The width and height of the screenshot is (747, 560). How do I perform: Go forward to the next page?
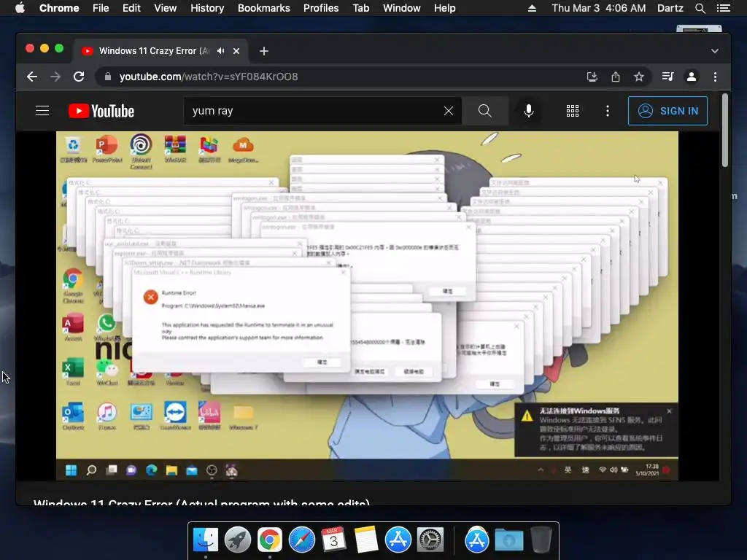(55, 77)
